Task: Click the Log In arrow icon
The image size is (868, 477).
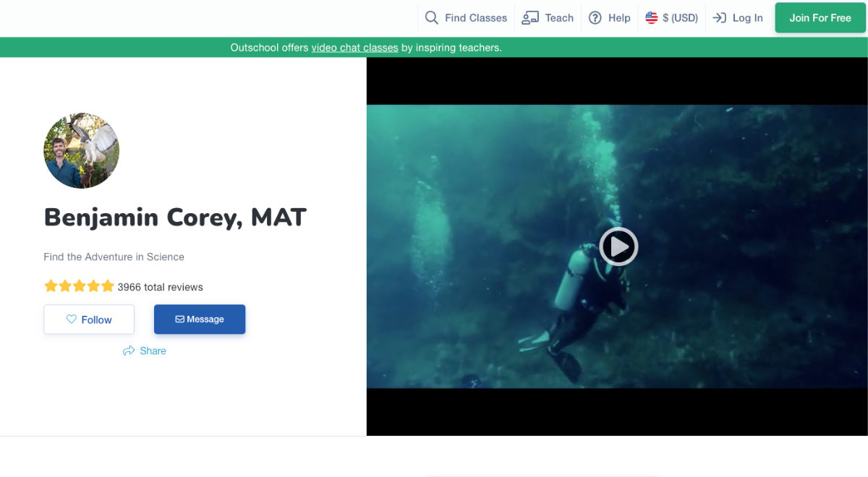Action: coord(719,18)
